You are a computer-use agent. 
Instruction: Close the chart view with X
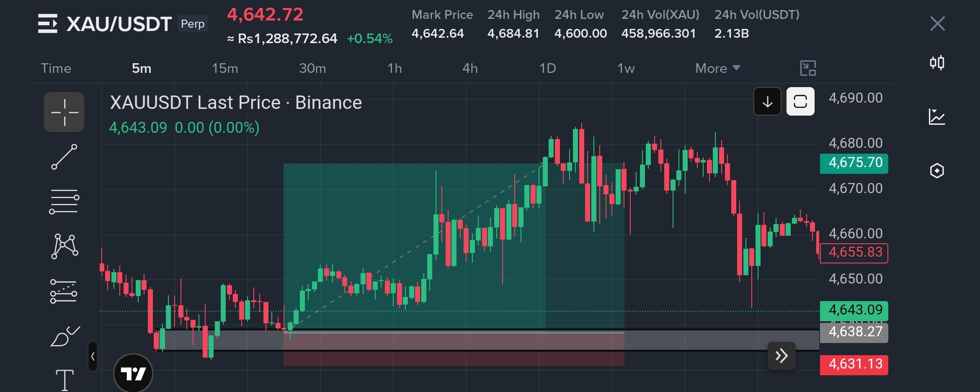937,23
